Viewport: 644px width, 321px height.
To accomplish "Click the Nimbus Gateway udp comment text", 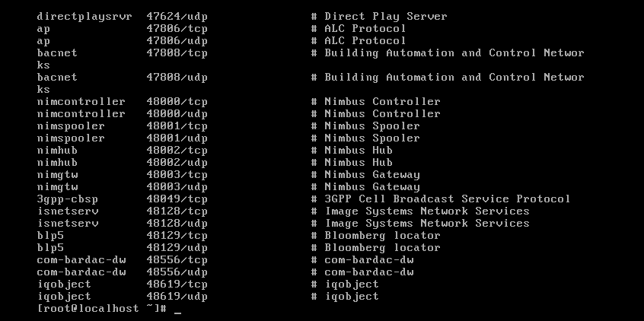I will pyautogui.click(x=372, y=187).
